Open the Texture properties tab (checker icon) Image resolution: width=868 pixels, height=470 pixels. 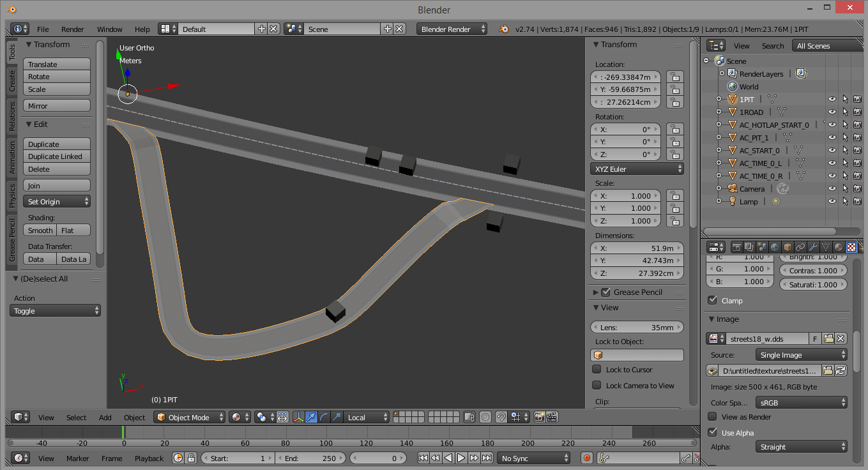pyautogui.click(x=851, y=247)
